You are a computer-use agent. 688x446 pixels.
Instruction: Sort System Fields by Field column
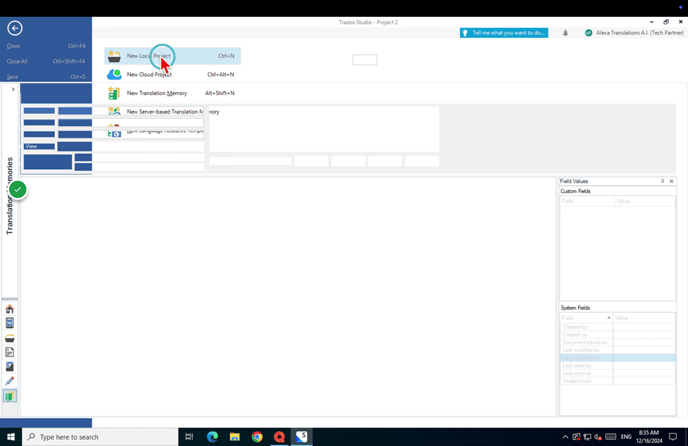(x=587, y=317)
